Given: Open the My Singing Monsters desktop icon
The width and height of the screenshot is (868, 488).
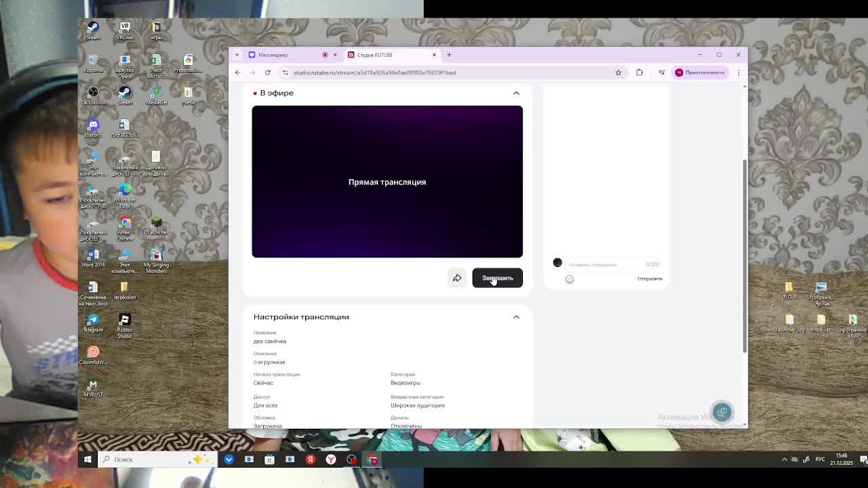Looking at the screenshot, I should 157,260.
